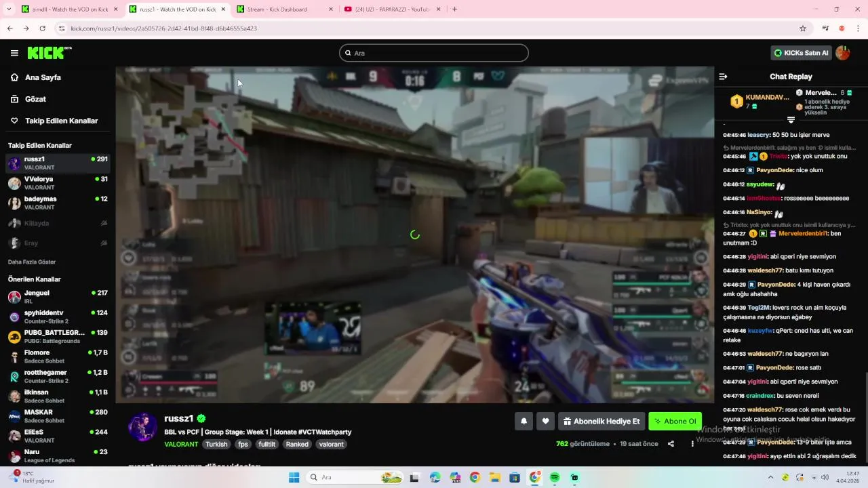The width and height of the screenshot is (868, 488).
Task: Switch to Stream - Kick Dashboard tab
Action: tap(285, 9)
